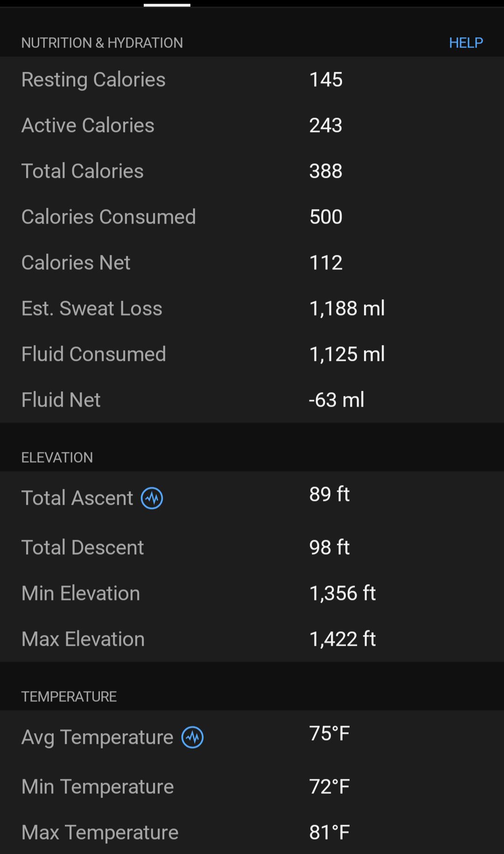
Task: Open the HELP link for Nutrition & Hydration
Action: click(466, 42)
